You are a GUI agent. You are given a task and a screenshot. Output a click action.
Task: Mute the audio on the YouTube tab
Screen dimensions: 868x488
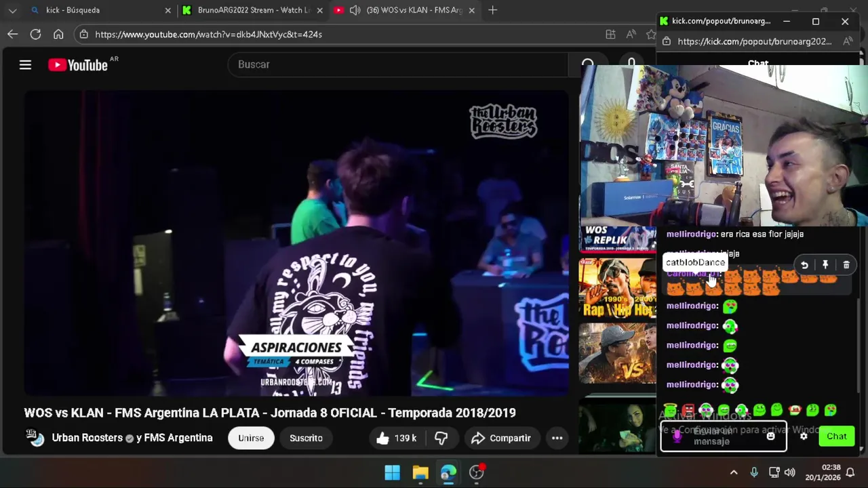tap(355, 10)
